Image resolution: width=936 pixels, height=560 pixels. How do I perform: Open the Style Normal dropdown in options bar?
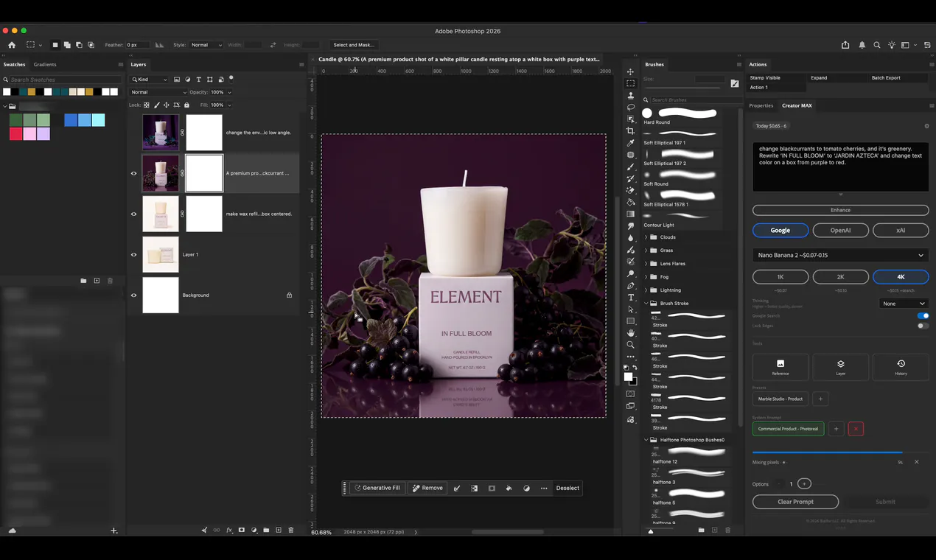206,45
